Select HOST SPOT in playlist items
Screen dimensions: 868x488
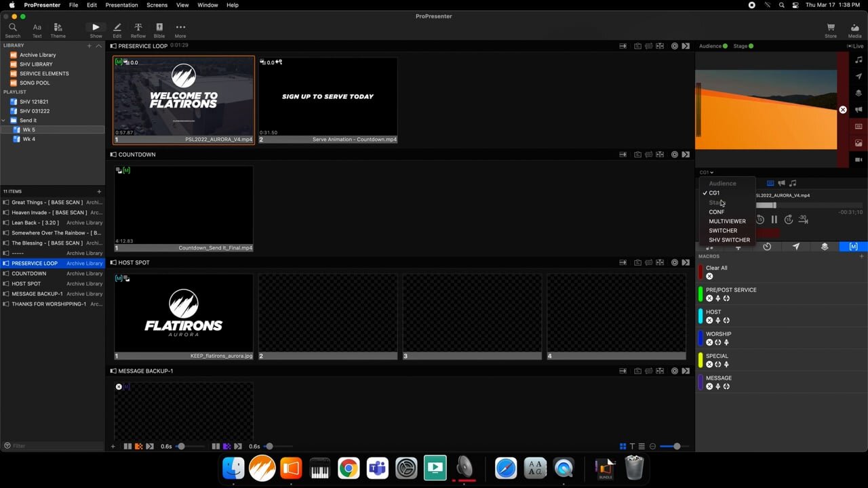(x=53, y=283)
